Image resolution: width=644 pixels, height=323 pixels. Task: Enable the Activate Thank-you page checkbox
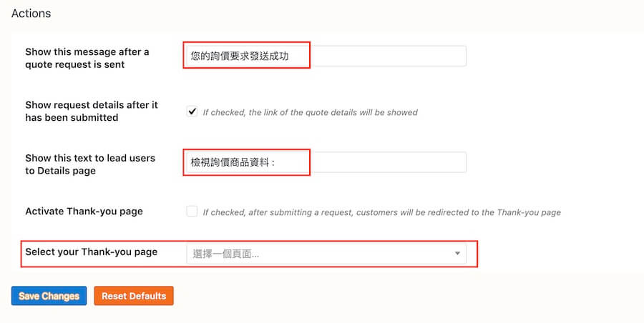pyautogui.click(x=192, y=212)
